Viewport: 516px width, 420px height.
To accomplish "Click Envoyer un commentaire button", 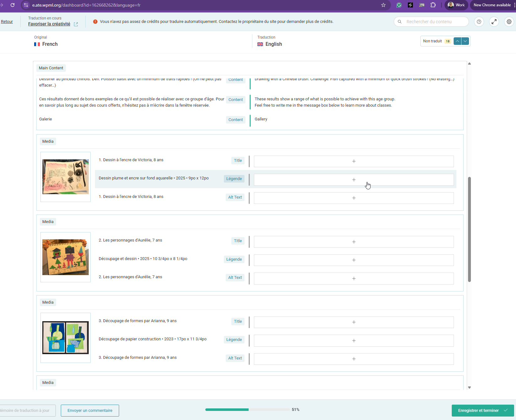I will [x=90, y=410].
